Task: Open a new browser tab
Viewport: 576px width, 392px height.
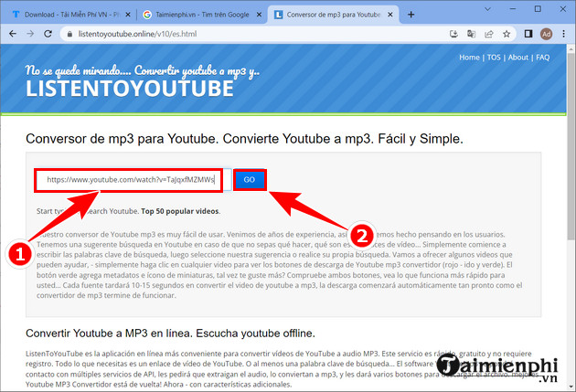Action: pos(411,15)
